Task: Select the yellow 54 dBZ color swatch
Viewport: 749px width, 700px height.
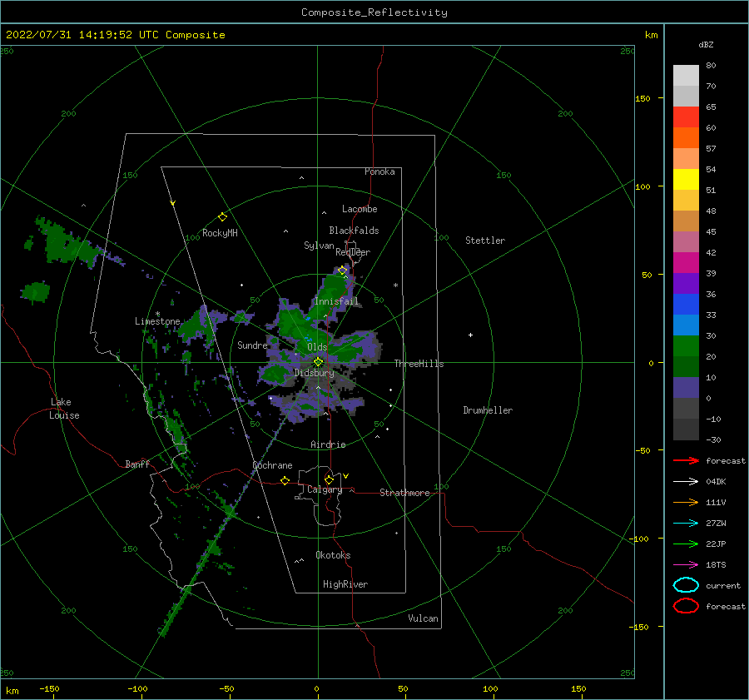Action: coord(686,179)
